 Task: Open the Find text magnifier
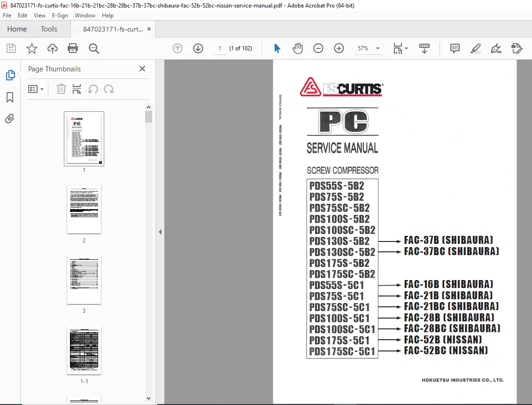click(94, 48)
